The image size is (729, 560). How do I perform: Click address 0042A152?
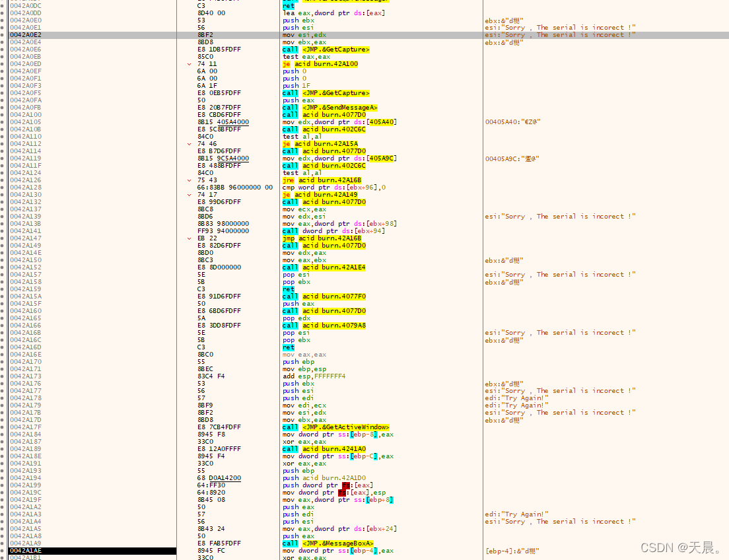[26, 267]
